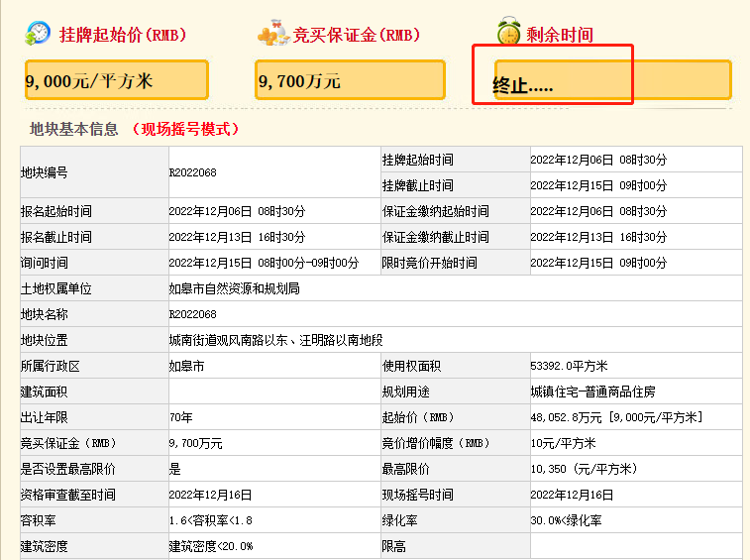Click the 限时竞价开始时间 date value
Screen dimensions: 750x560
pyautogui.click(x=598, y=264)
